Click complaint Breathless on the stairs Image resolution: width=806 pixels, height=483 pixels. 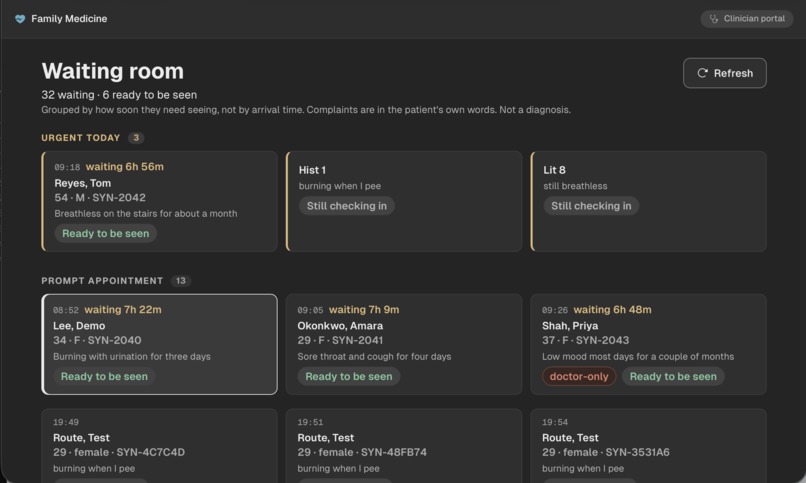point(145,213)
